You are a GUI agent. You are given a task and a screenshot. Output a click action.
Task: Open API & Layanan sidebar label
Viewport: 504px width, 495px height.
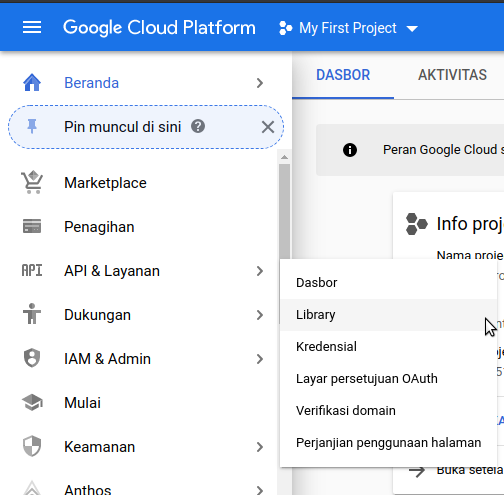pos(112,271)
